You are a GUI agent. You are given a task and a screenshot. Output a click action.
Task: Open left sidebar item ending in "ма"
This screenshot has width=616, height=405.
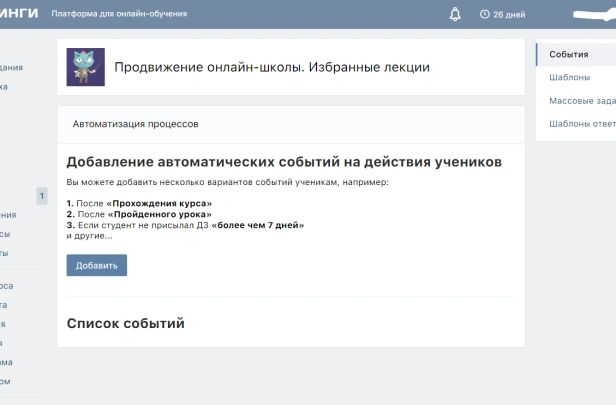6,362
